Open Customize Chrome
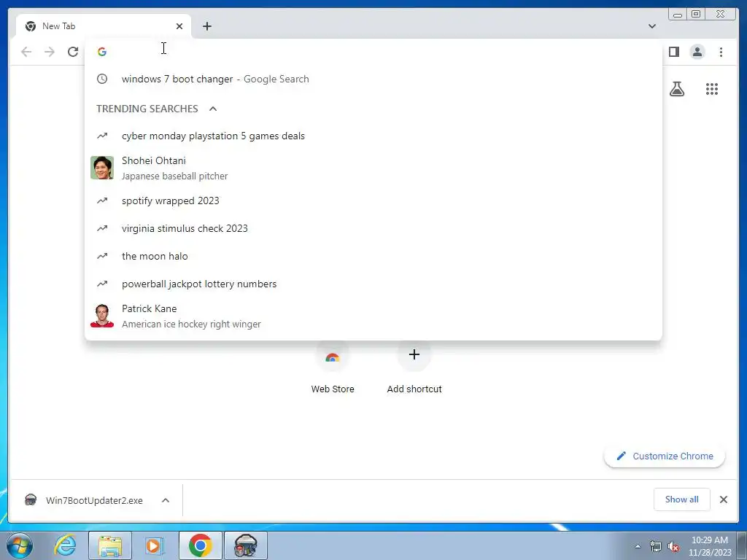This screenshot has height=560, width=747. tap(665, 456)
